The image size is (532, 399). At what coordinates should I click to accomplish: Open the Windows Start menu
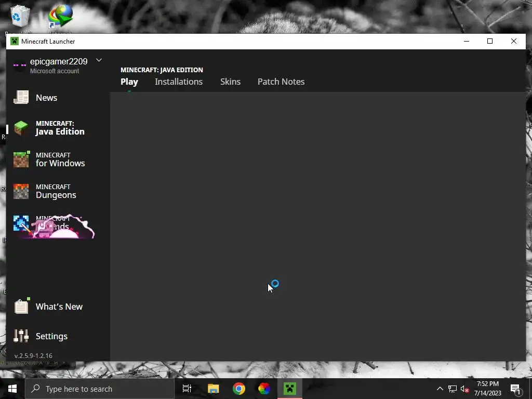coord(12,389)
